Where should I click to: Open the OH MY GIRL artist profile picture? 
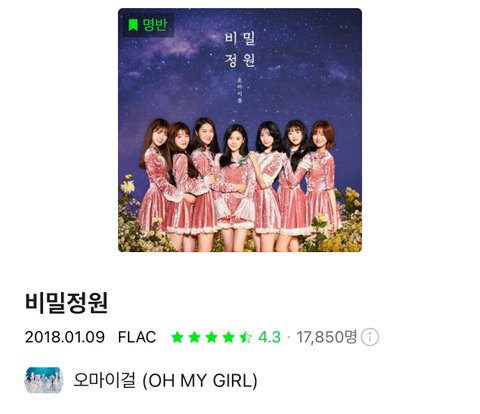coord(44,380)
